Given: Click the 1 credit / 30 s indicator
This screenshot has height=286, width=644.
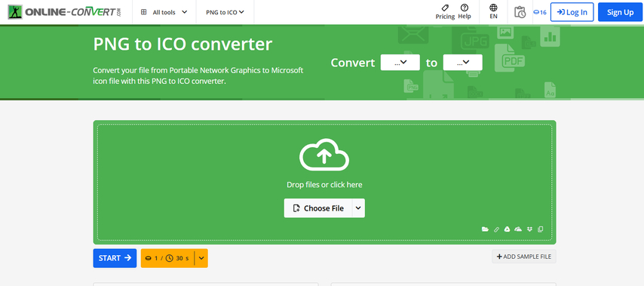Looking at the screenshot, I should tap(167, 258).
